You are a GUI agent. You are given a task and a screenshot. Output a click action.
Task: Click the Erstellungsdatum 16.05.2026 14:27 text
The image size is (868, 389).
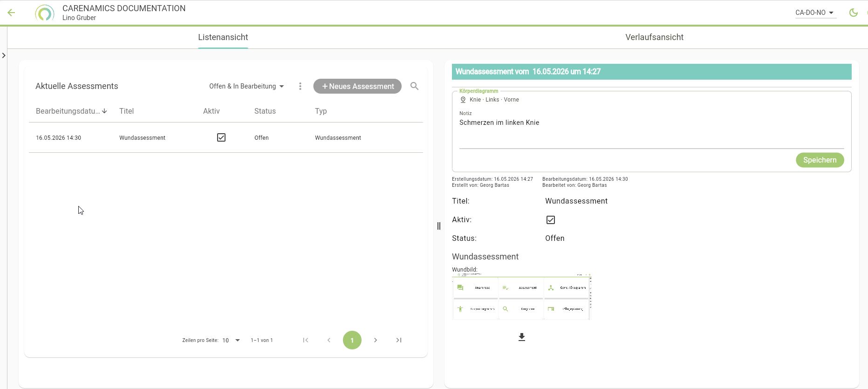(492, 179)
